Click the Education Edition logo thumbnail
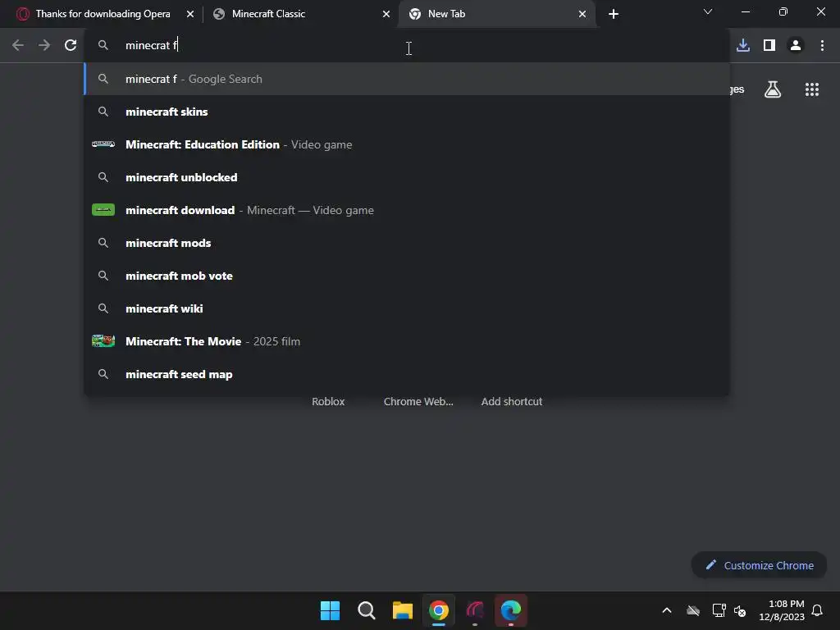The height and width of the screenshot is (630, 840). pos(103,144)
